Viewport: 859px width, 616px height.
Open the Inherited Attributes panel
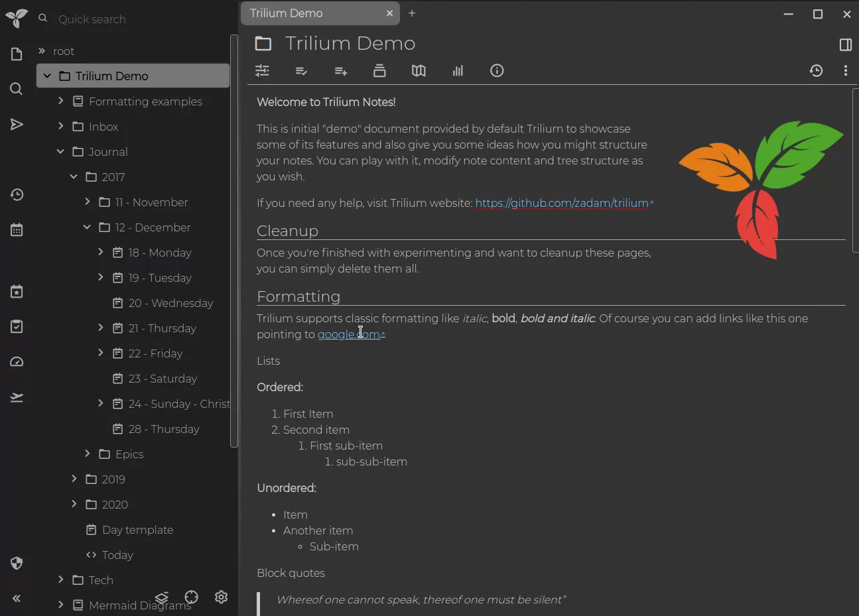pyautogui.click(x=340, y=71)
